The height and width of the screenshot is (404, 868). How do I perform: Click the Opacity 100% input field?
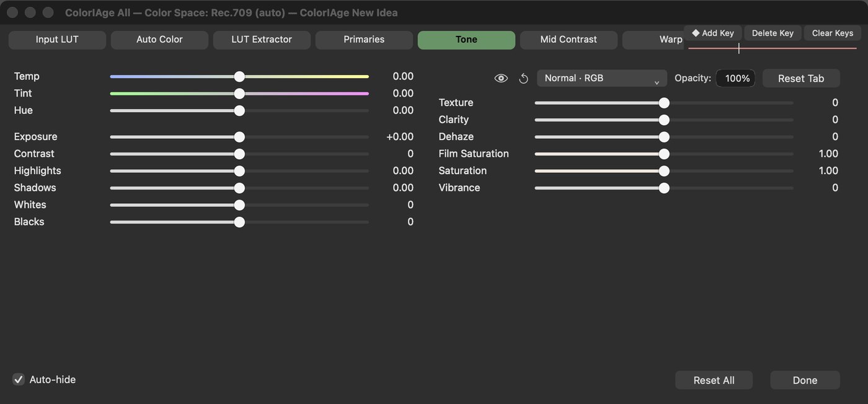[x=735, y=78]
